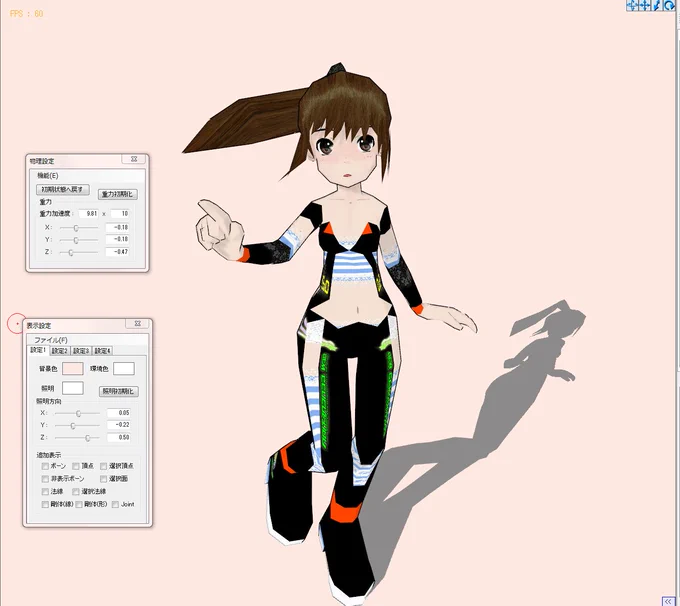680x606 pixels.
Task: Click the gravity X value field
Action: click(x=118, y=227)
